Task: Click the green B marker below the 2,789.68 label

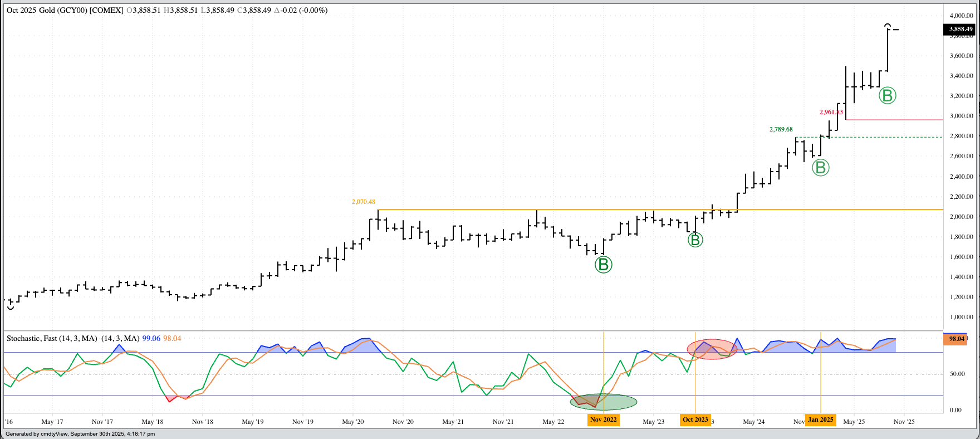Action: point(820,167)
